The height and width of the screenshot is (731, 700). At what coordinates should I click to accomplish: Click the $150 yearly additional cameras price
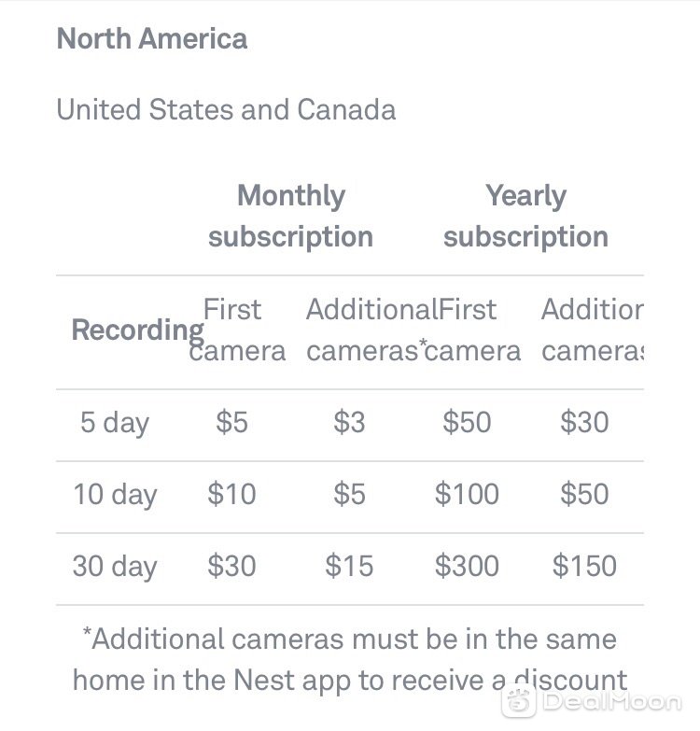(584, 566)
